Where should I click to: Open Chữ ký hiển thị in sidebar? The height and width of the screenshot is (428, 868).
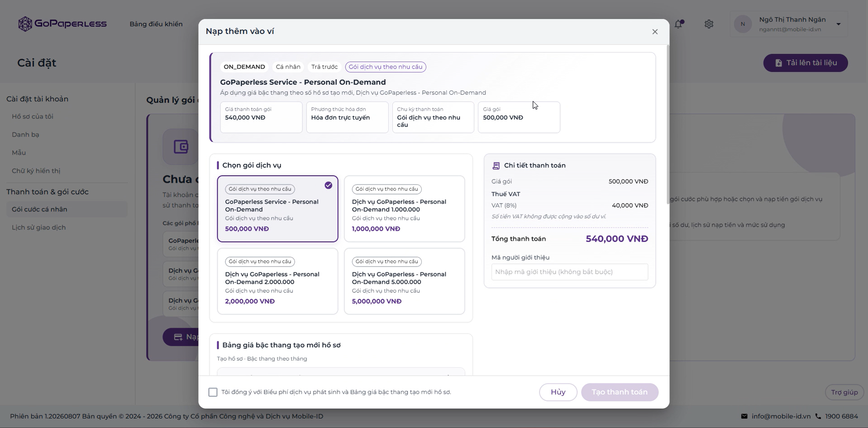[x=36, y=171]
